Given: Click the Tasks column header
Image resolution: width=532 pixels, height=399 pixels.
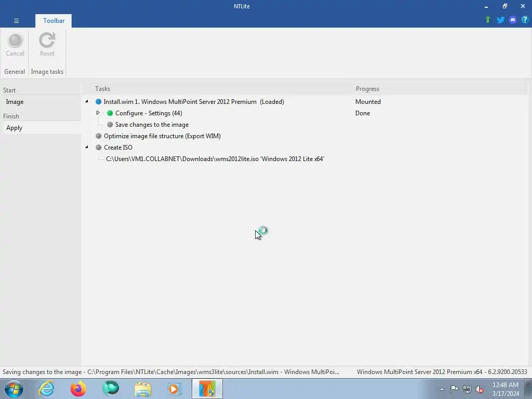Looking at the screenshot, I should (x=218, y=89).
